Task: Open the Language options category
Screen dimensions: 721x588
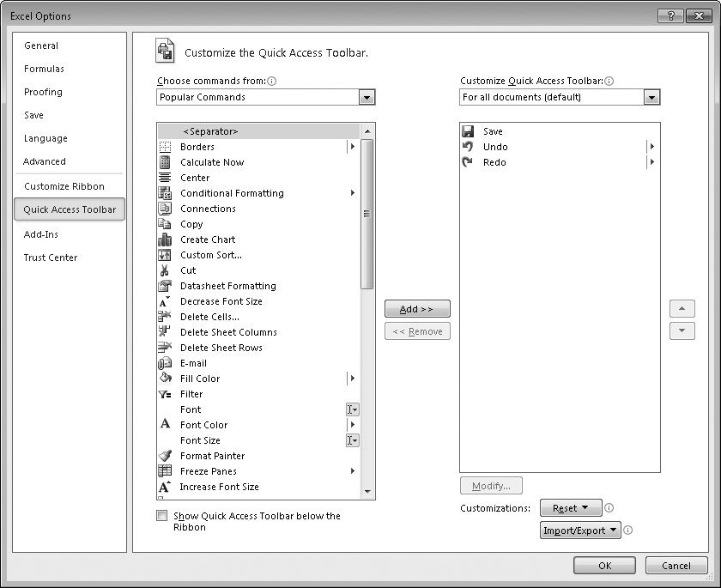Action: 45,138
